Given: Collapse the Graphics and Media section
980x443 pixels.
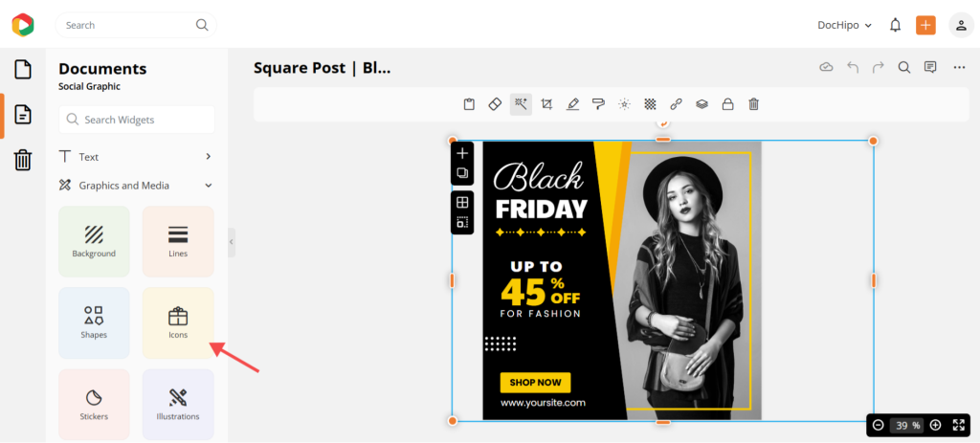Looking at the screenshot, I should pyautogui.click(x=136, y=186).
